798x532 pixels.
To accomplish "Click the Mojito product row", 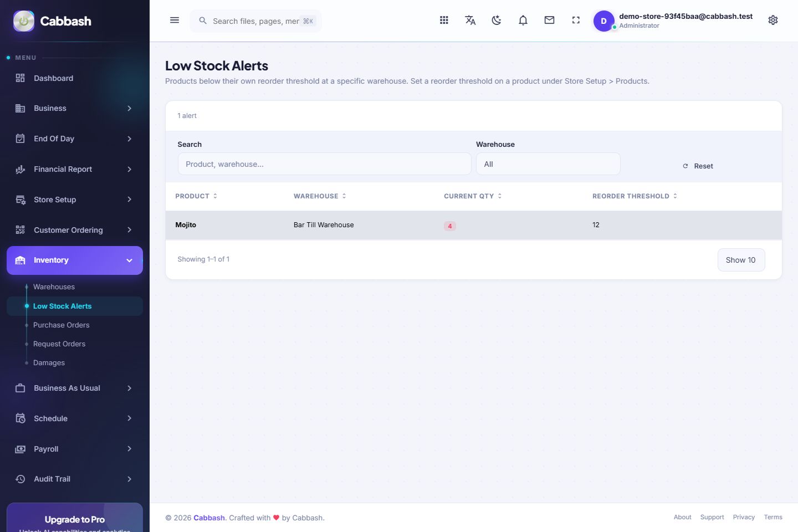I will pyautogui.click(x=473, y=225).
